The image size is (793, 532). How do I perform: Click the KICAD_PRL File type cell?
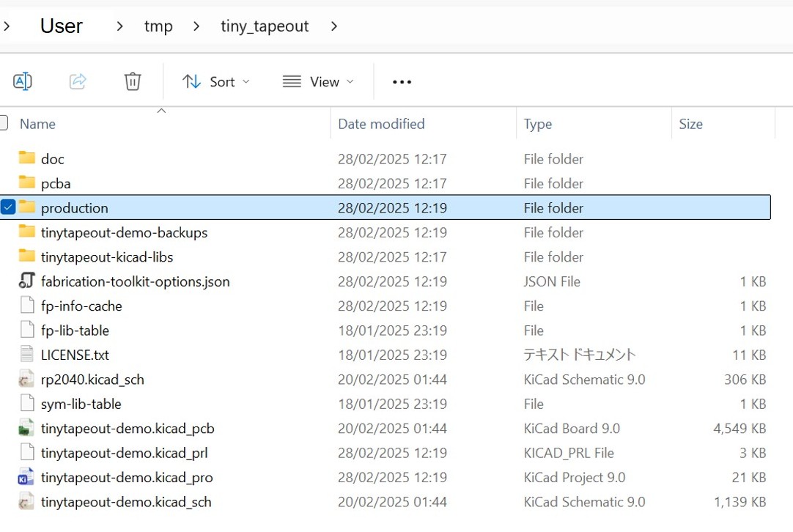point(569,453)
